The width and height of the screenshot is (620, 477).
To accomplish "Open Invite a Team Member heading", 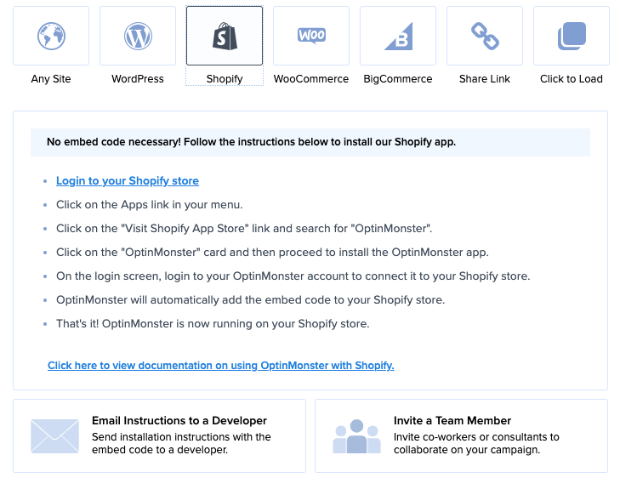I will point(452,420).
